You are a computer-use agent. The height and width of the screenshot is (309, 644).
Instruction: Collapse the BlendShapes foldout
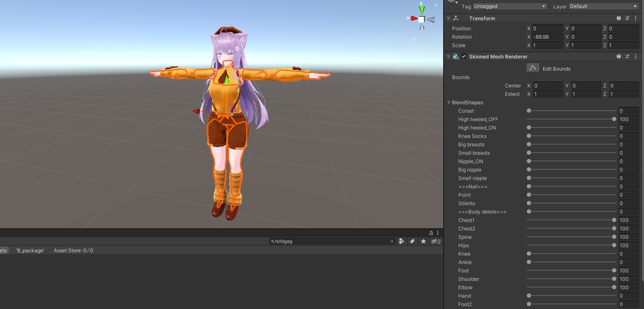(448, 103)
